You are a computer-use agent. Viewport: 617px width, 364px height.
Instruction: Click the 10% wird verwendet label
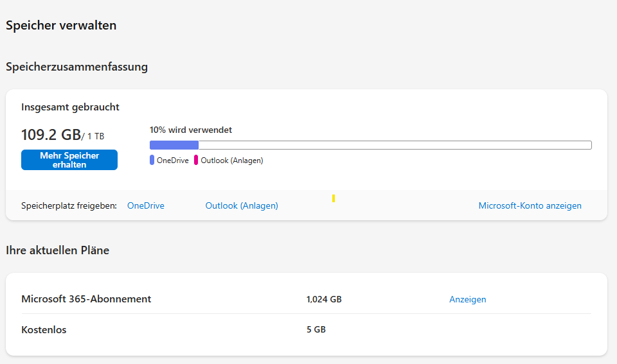191,130
